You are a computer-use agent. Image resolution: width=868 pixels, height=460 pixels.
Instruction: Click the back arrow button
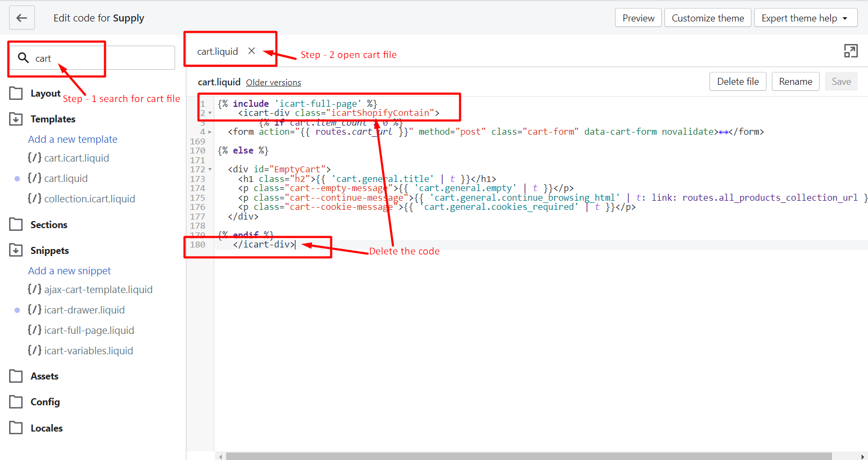click(22, 18)
